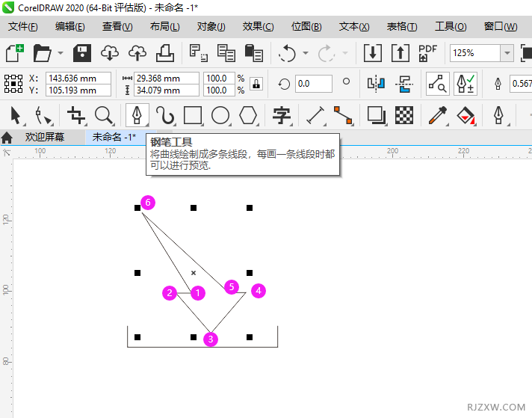Click the Import icon
The width and height of the screenshot is (532, 418).
[x=373, y=53]
